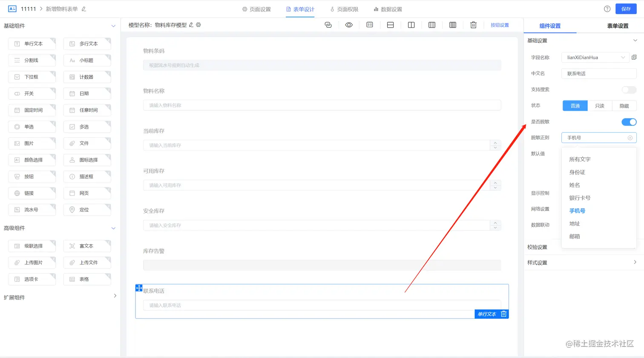Select the single-row layout icon
The width and height of the screenshot is (644, 358).
pyautogui.click(x=390, y=25)
